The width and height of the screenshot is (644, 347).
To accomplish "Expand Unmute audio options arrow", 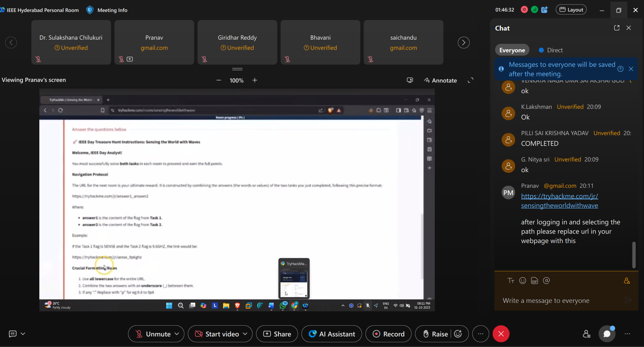I will 177,334.
